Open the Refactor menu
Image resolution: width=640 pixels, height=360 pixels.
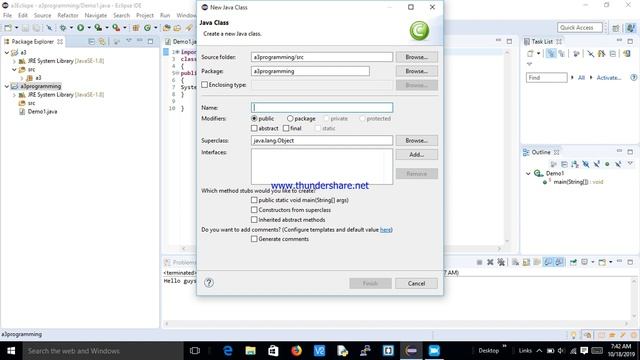(68, 15)
